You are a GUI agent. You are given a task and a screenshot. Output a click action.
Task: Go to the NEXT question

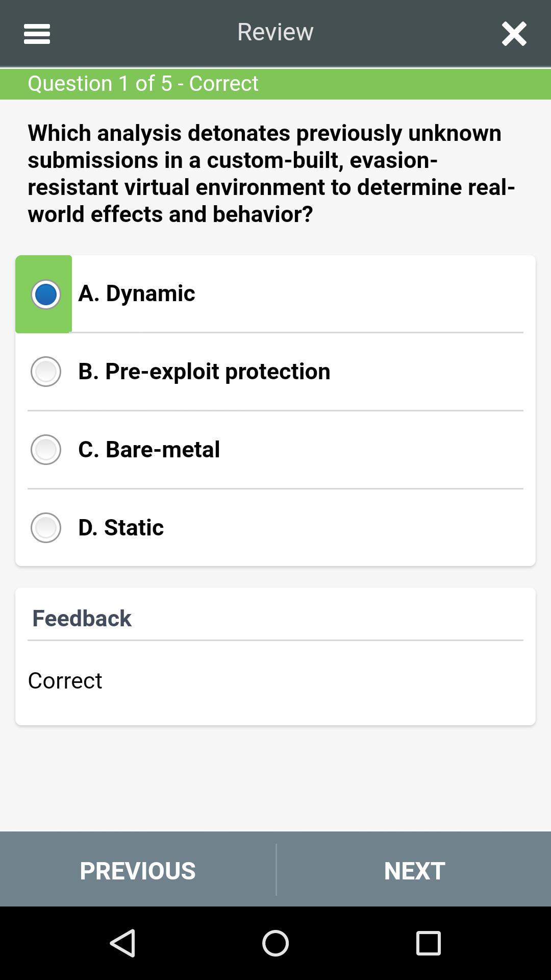pyautogui.click(x=414, y=871)
